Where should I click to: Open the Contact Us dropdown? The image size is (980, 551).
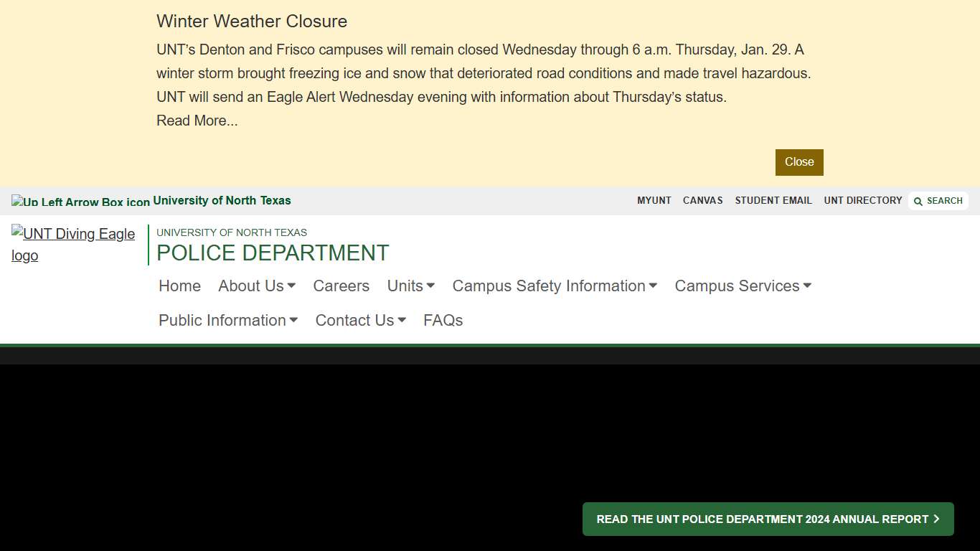tap(361, 320)
